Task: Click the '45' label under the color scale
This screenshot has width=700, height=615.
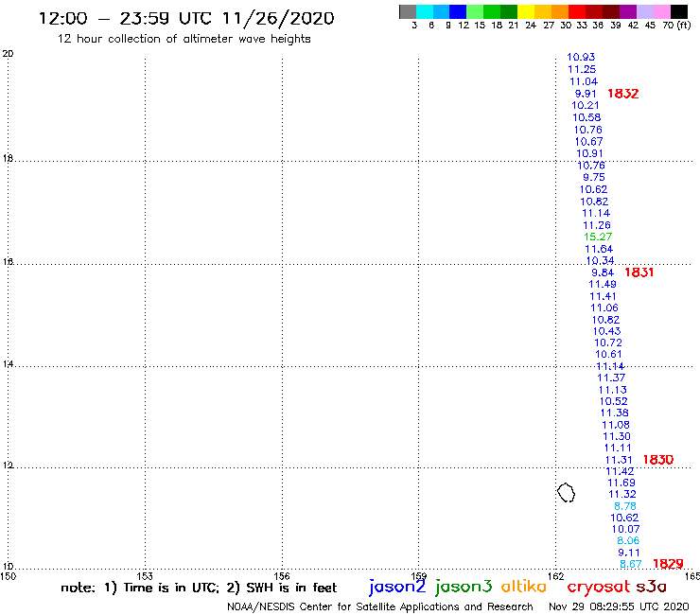Action: point(650,25)
